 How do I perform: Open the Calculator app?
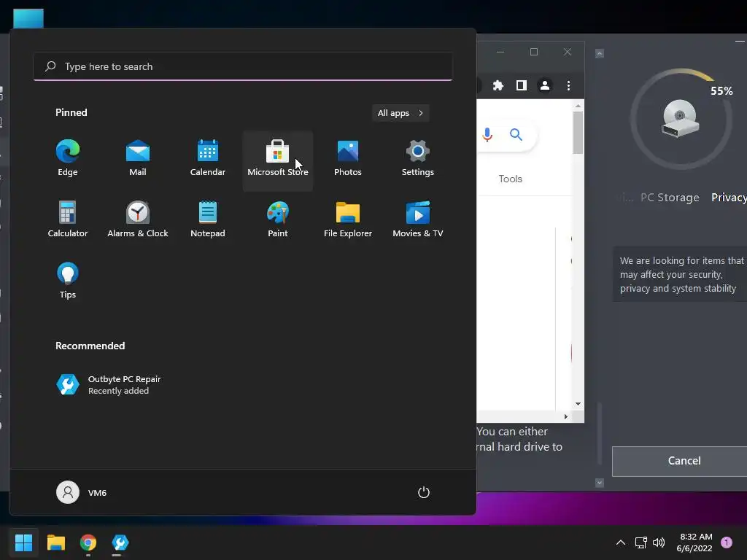[x=68, y=220]
